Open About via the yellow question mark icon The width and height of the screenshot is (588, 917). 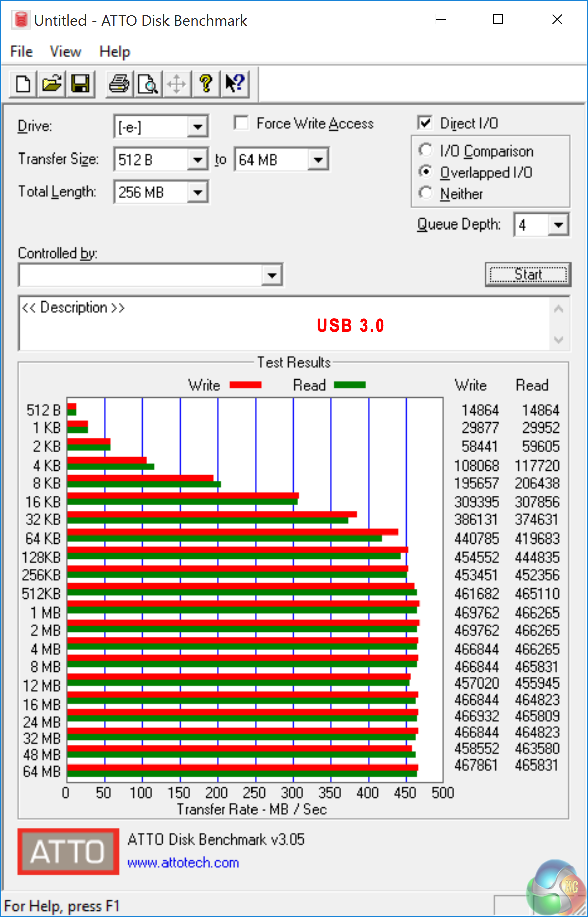[x=206, y=83]
